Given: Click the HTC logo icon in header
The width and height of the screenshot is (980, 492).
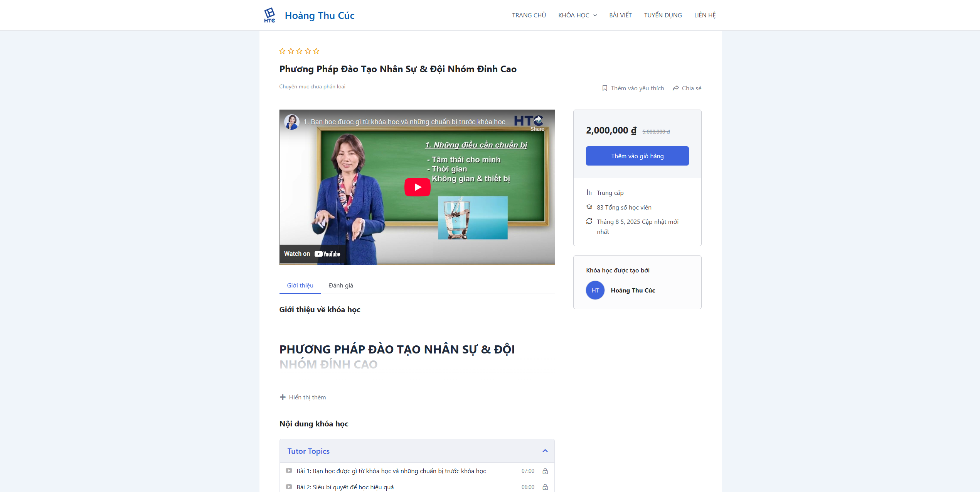Looking at the screenshot, I should (269, 15).
